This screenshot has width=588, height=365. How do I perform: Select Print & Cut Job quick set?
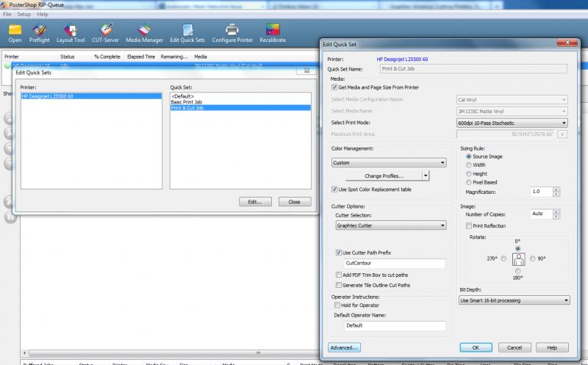point(240,108)
